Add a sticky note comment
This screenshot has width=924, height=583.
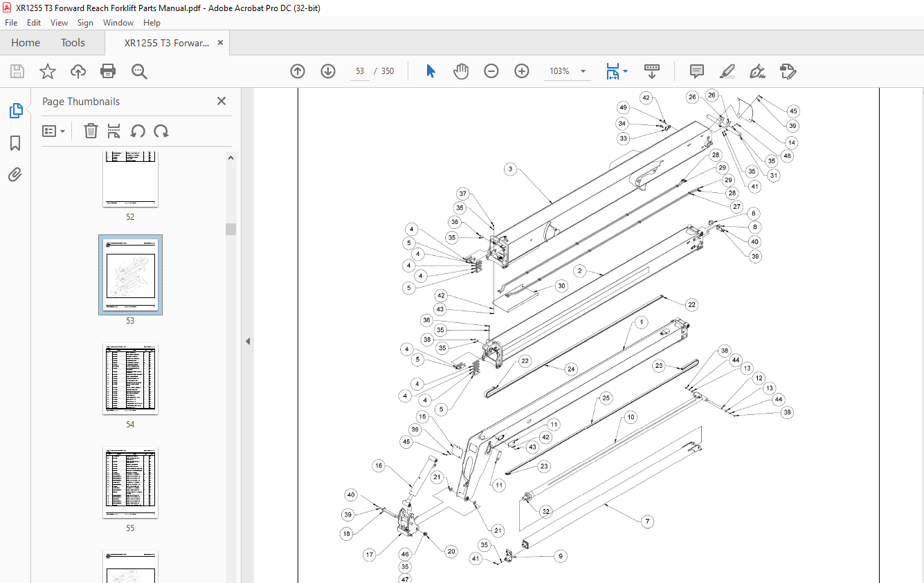(697, 71)
